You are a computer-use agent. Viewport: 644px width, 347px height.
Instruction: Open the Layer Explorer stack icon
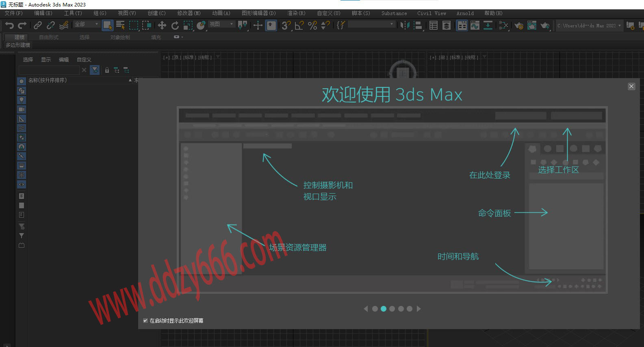click(447, 26)
